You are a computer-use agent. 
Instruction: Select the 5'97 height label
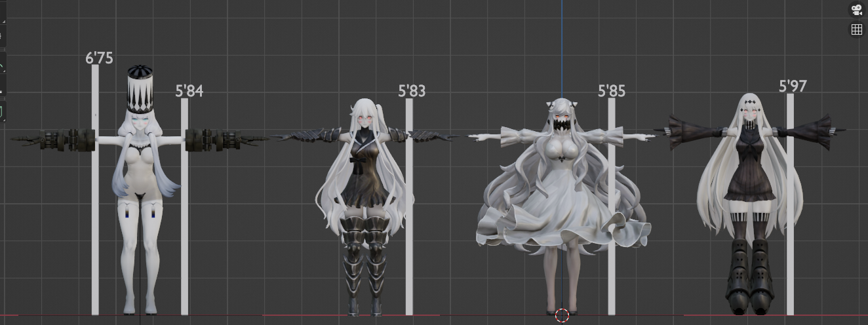(x=793, y=86)
